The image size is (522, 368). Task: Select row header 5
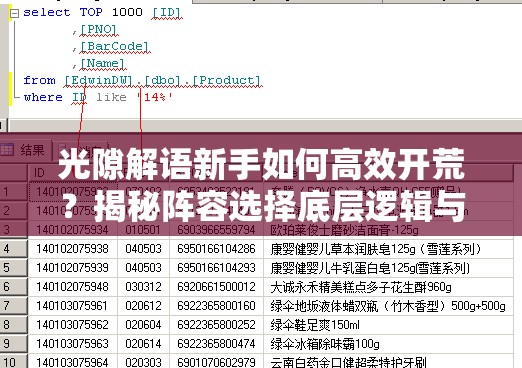pos(14,268)
